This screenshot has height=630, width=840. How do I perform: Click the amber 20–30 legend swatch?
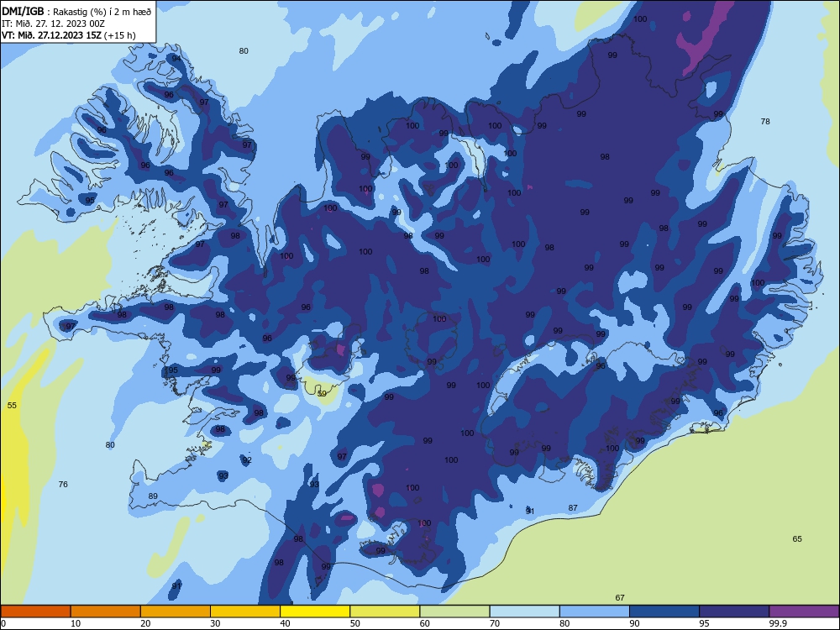click(x=176, y=612)
